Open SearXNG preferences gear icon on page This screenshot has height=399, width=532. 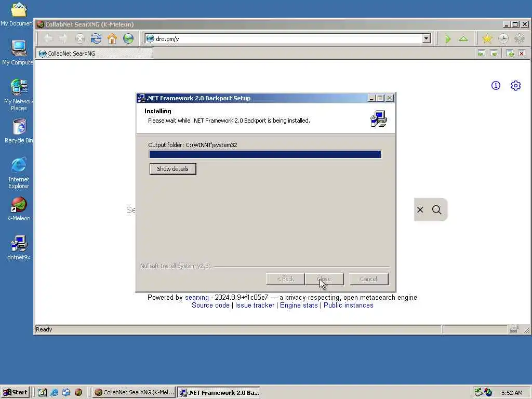[516, 86]
